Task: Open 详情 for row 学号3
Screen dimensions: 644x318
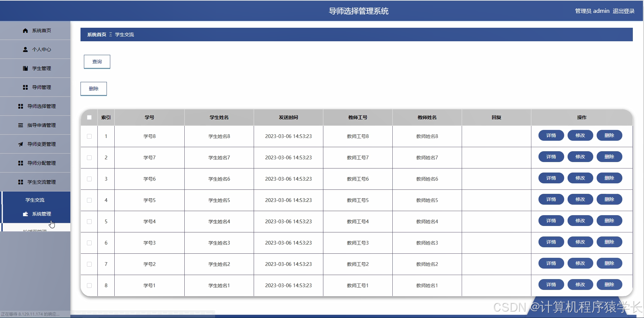Action: (x=551, y=242)
